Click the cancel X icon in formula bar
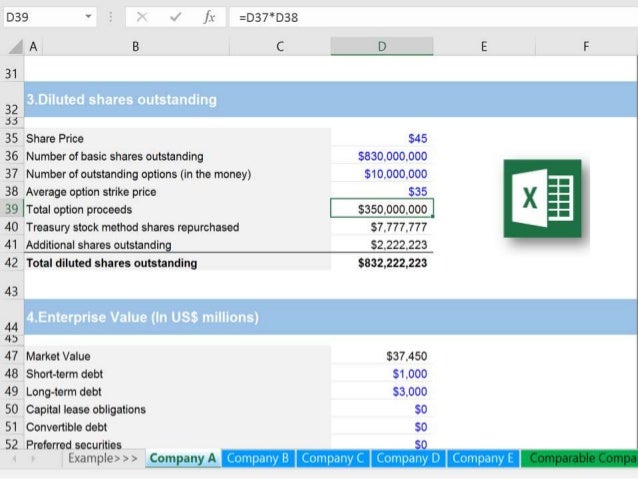Viewport: 638px width, 479px height. [x=142, y=17]
